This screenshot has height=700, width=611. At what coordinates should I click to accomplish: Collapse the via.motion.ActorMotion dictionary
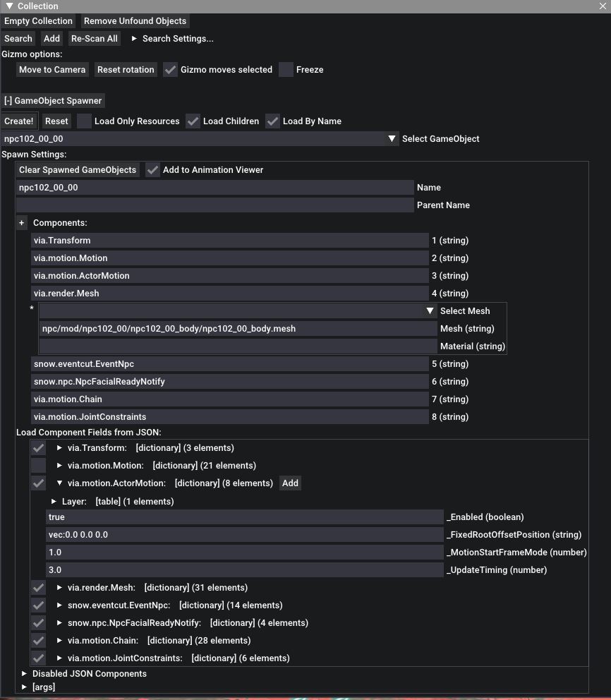pyautogui.click(x=60, y=483)
